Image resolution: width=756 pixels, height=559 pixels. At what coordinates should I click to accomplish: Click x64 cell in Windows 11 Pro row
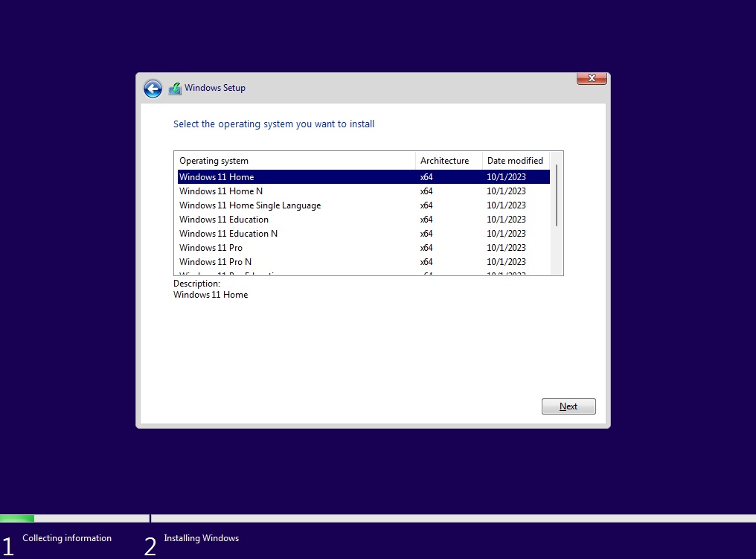[426, 247]
